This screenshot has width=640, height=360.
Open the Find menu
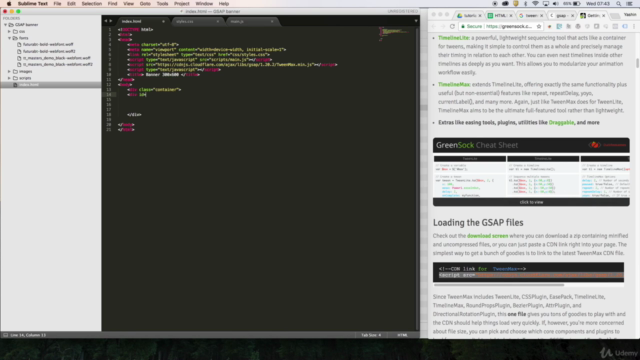coord(112,4)
